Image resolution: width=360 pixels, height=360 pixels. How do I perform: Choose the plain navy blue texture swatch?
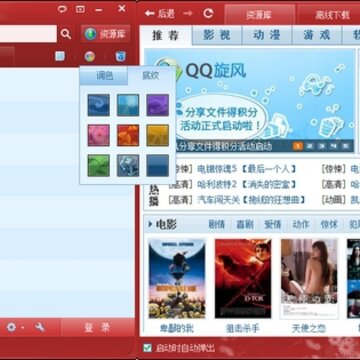click(157, 165)
